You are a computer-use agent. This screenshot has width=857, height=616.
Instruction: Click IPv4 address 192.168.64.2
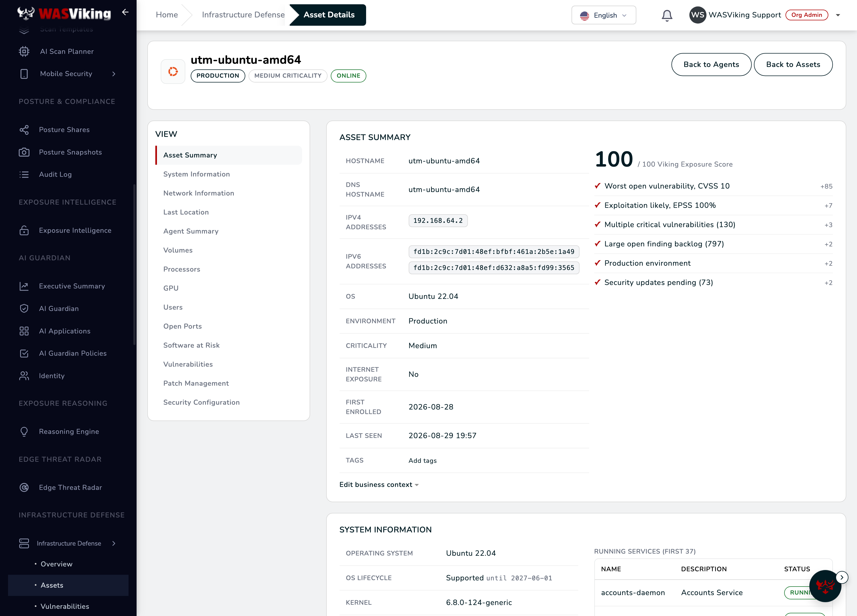(x=438, y=220)
